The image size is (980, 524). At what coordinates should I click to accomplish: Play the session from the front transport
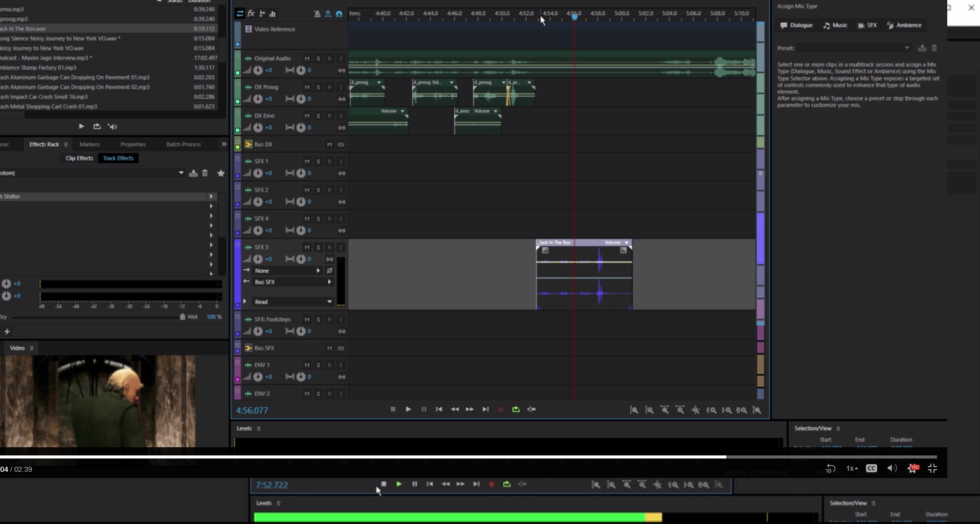tap(408, 409)
